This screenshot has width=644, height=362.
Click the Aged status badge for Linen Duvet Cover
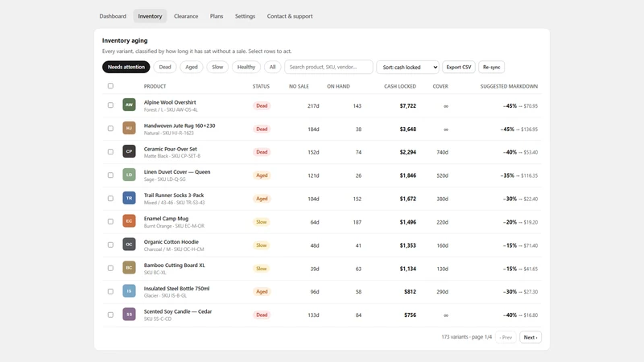click(262, 175)
